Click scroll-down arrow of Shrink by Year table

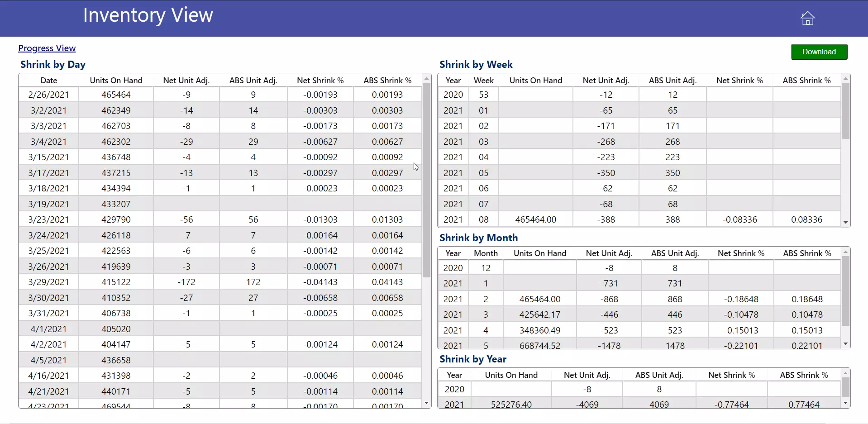845,403
